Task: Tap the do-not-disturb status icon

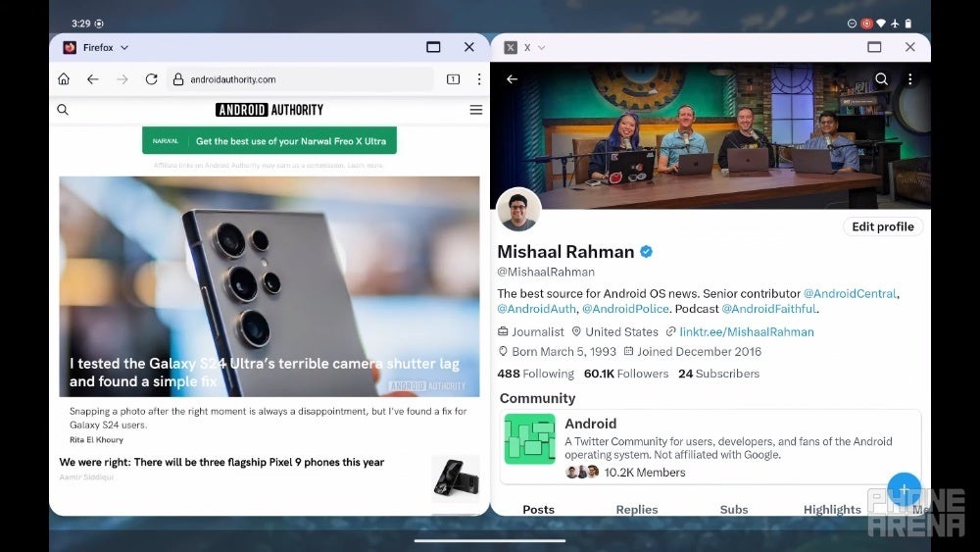Action: pyautogui.click(x=852, y=24)
